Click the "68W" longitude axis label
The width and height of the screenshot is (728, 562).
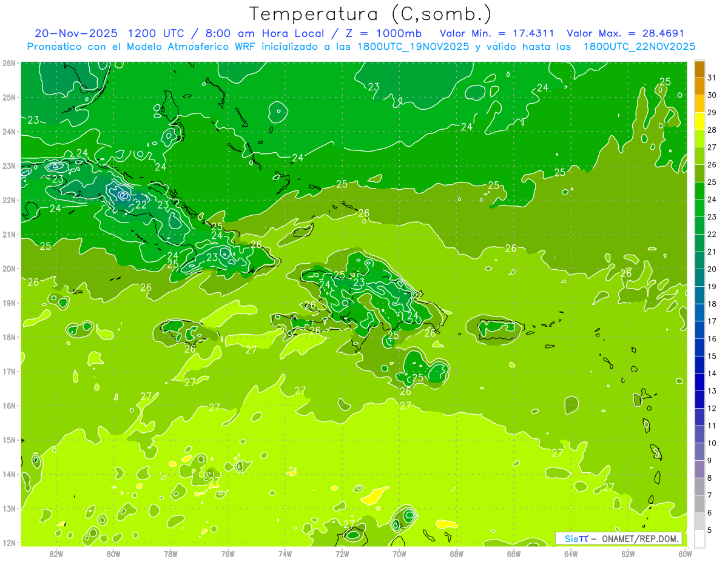[456, 554]
